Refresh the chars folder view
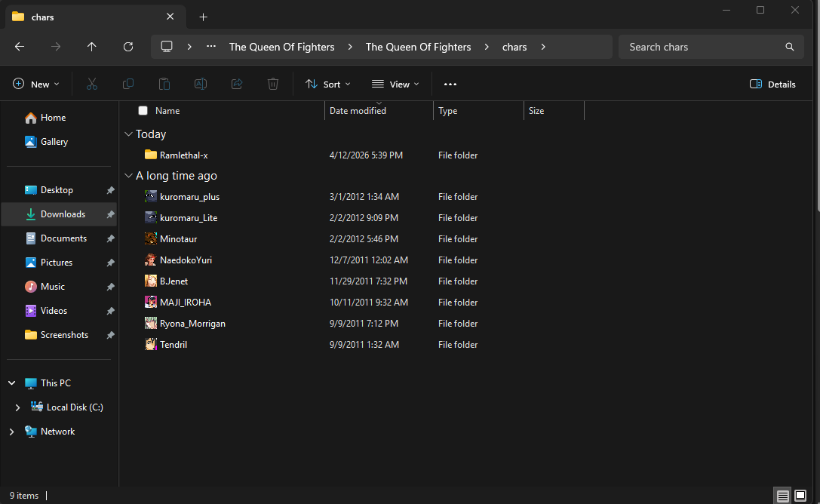This screenshot has height=504, width=820. click(x=128, y=47)
